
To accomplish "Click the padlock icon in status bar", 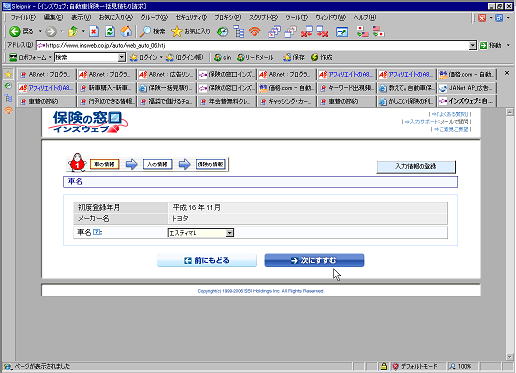I will point(384,366).
